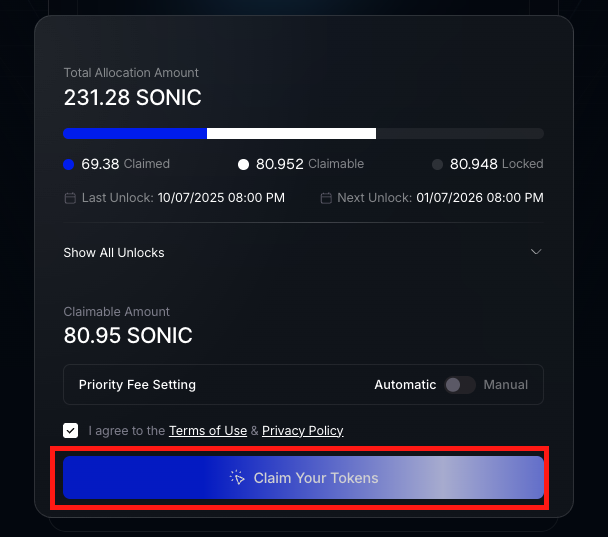Click the dark Locked legend dot

pos(437,164)
